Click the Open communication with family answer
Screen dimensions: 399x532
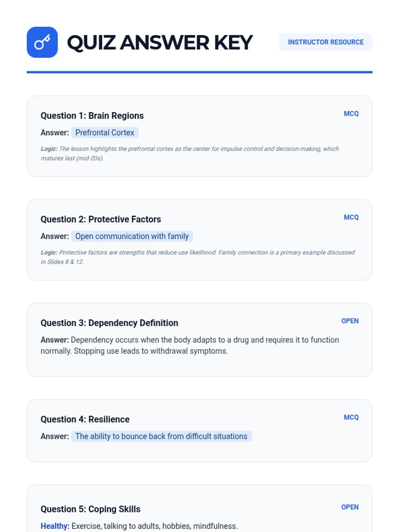pyautogui.click(x=132, y=236)
